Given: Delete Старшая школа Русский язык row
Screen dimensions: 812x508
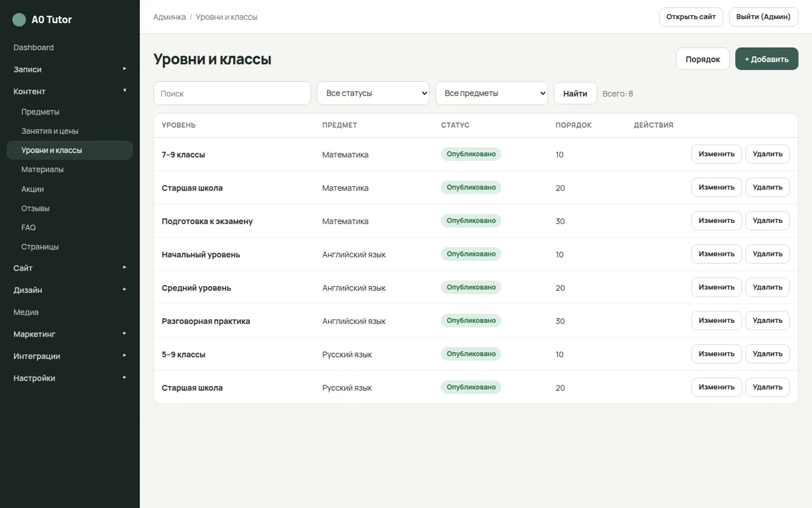Looking at the screenshot, I should 767,387.
